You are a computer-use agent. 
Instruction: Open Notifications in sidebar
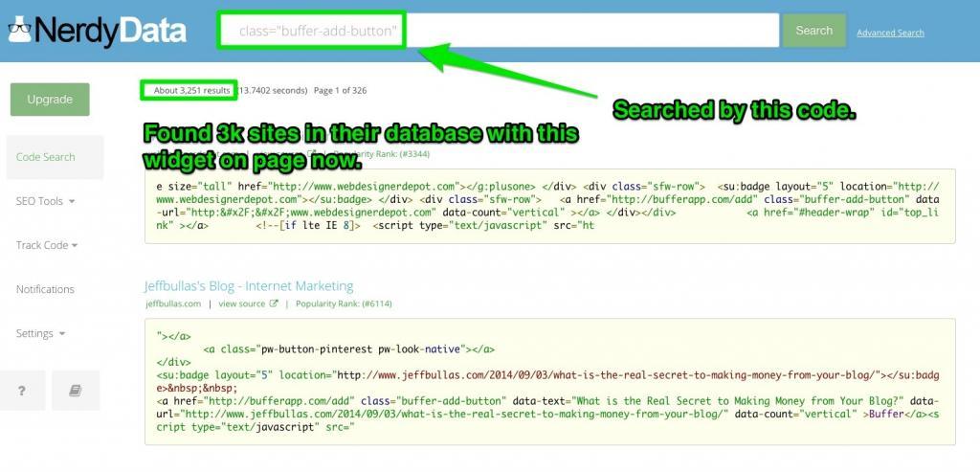45,289
